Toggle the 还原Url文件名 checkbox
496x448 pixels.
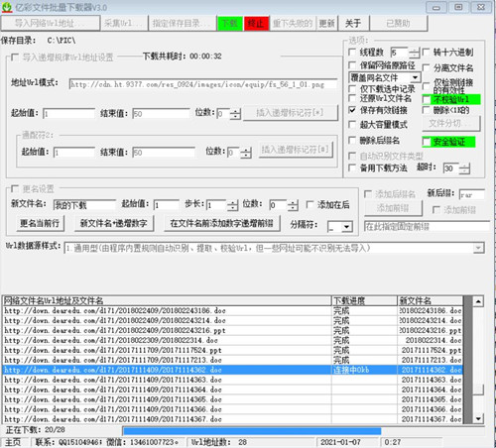pyautogui.click(x=352, y=98)
